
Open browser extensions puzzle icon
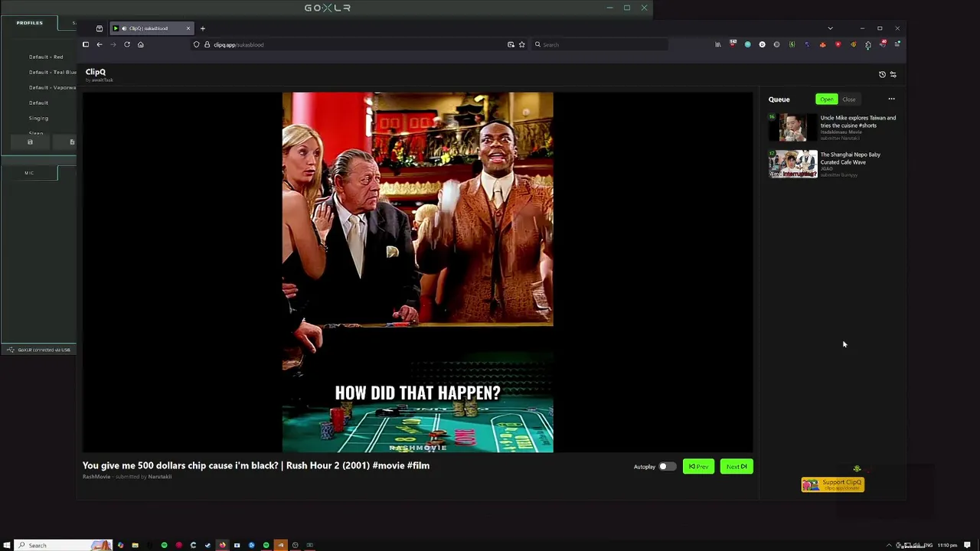[x=867, y=44]
